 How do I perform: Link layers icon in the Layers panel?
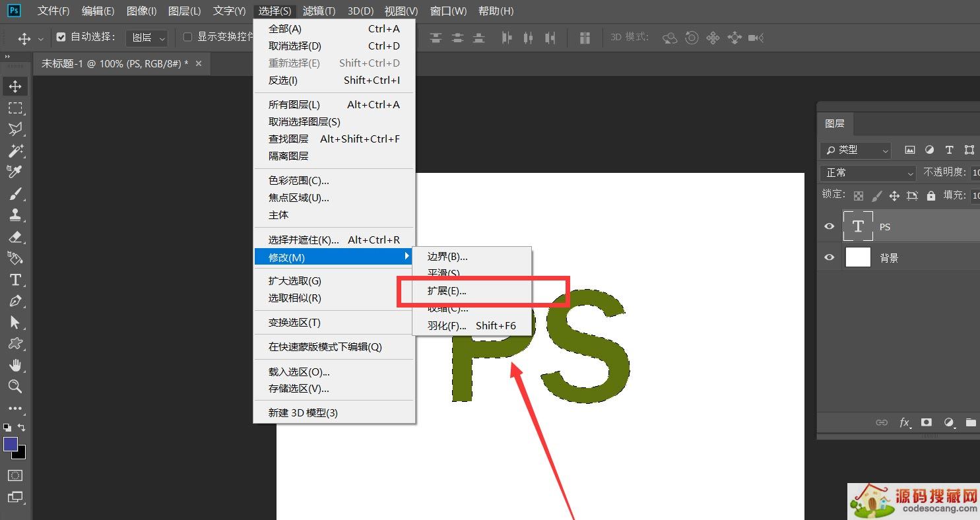(x=882, y=422)
